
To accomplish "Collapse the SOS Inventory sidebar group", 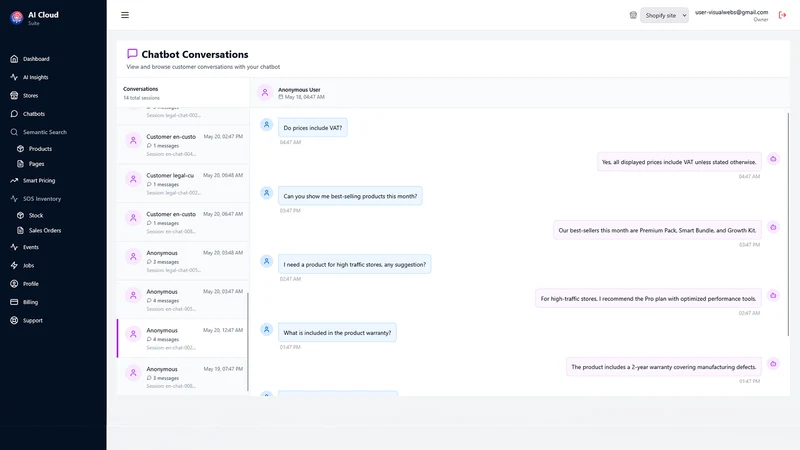I will [41, 199].
